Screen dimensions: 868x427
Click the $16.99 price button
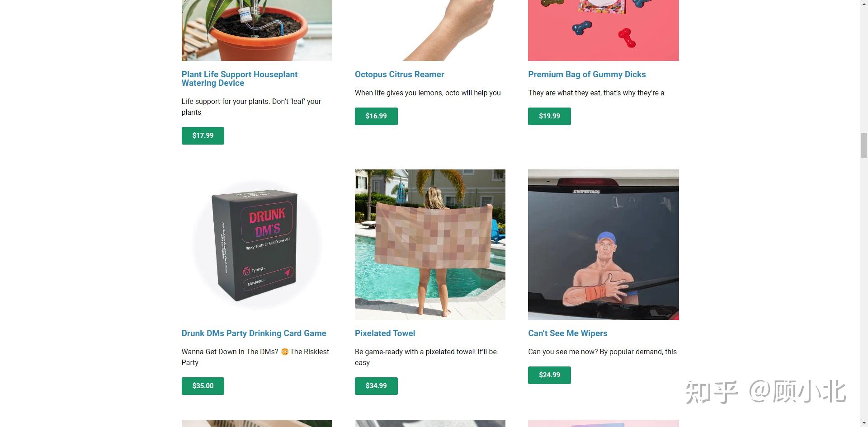[x=376, y=116]
